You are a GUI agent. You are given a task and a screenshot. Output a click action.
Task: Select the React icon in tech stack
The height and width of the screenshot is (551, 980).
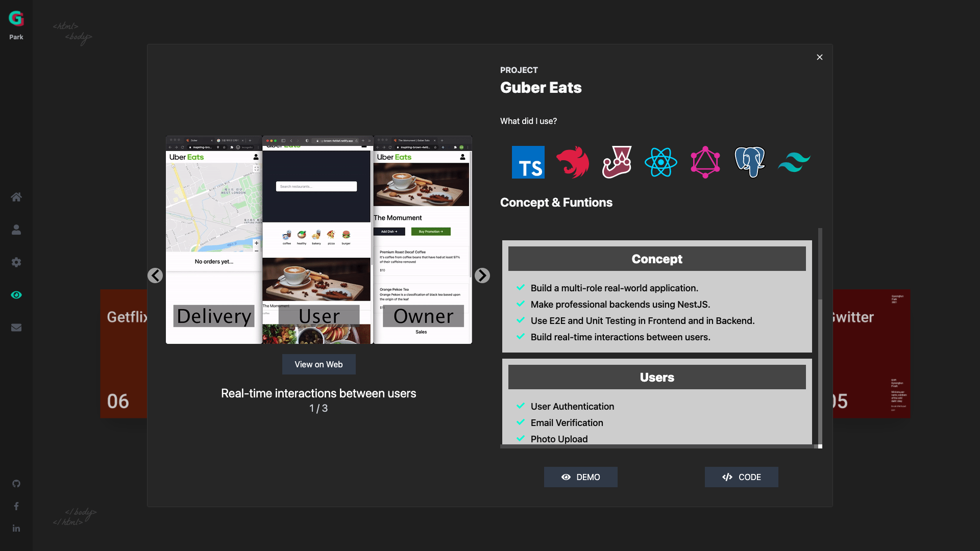point(660,161)
